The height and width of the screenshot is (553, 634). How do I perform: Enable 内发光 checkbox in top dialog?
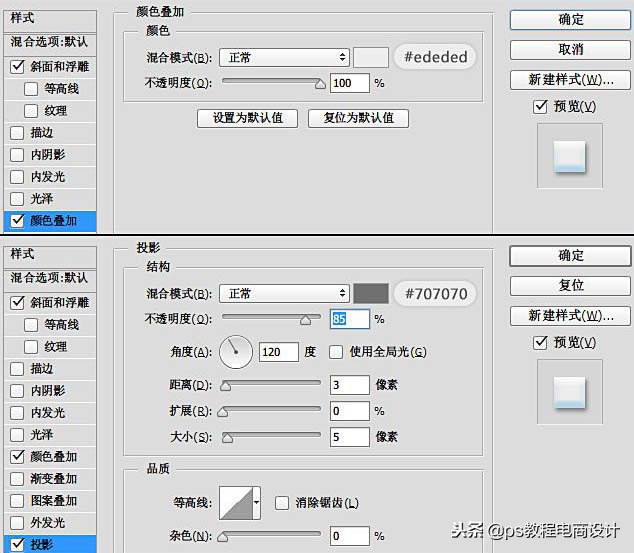pos(17,177)
